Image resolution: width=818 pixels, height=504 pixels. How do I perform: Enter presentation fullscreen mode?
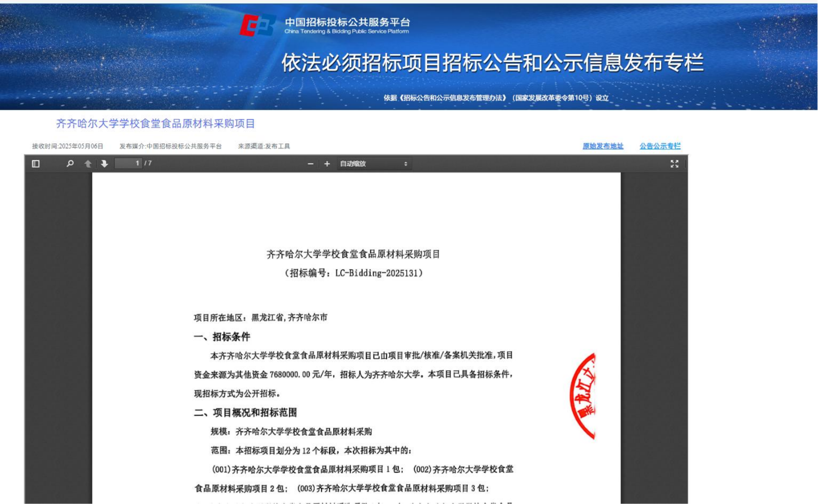[674, 164]
